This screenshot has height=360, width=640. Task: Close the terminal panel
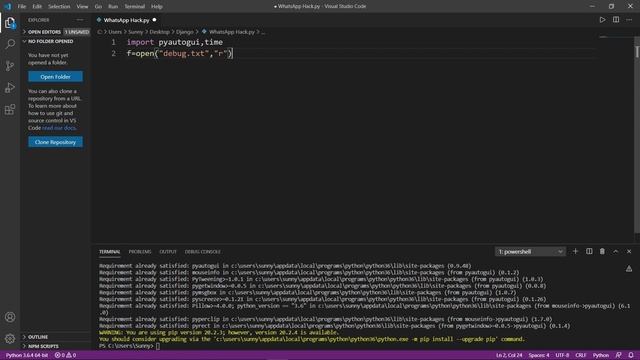click(x=629, y=251)
